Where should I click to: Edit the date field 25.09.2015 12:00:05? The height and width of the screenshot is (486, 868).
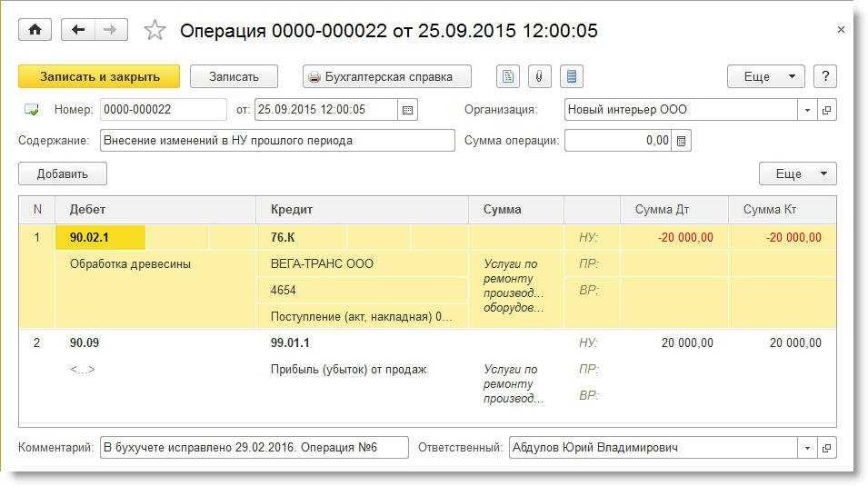325,110
